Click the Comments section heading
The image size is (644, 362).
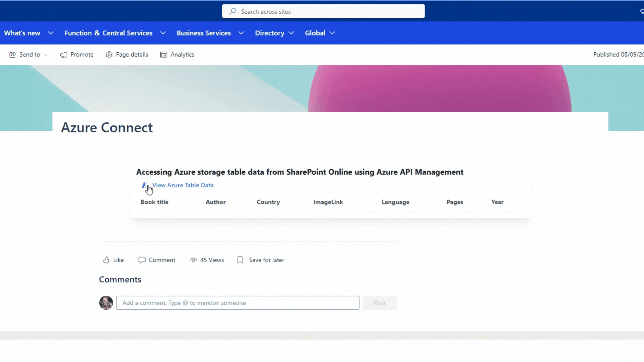(x=120, y=280)
